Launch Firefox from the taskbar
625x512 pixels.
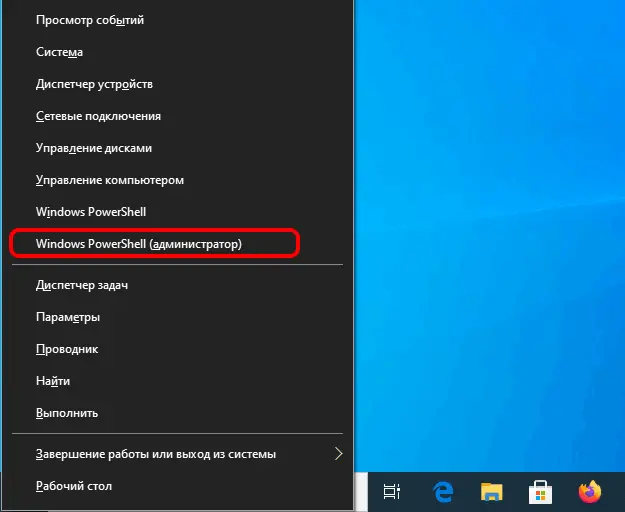point(590,492)
